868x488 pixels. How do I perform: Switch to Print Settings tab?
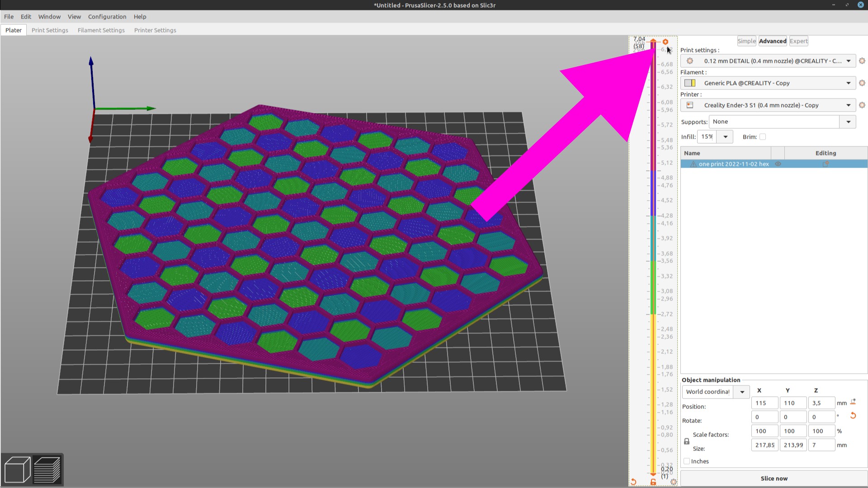50,30
